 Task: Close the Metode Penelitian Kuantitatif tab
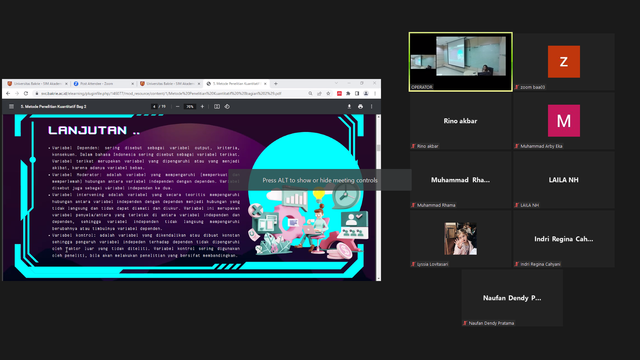coord(265,84)
